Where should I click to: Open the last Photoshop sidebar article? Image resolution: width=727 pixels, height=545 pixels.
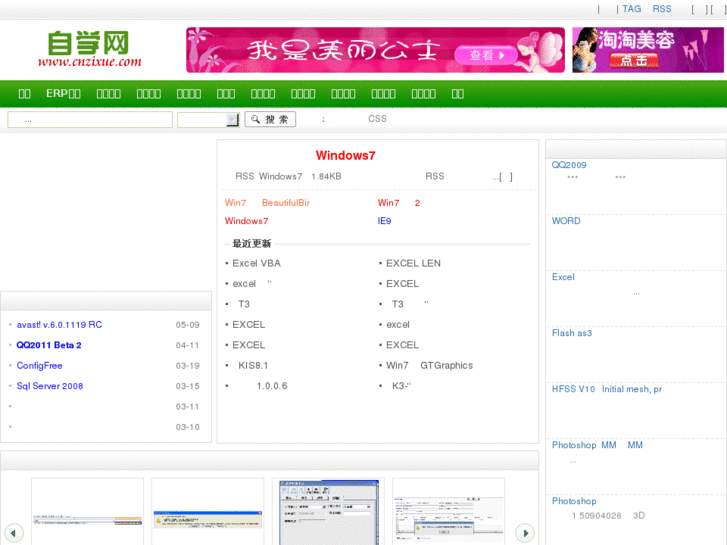574,501
